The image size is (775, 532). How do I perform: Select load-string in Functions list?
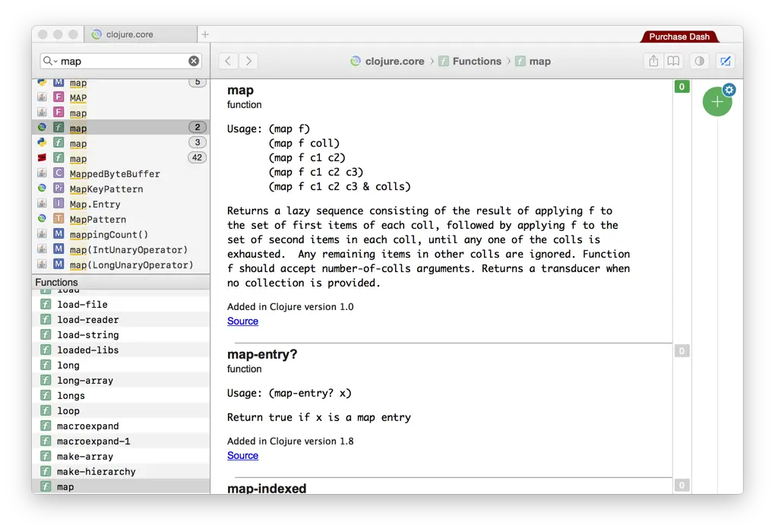pos(121,334)
